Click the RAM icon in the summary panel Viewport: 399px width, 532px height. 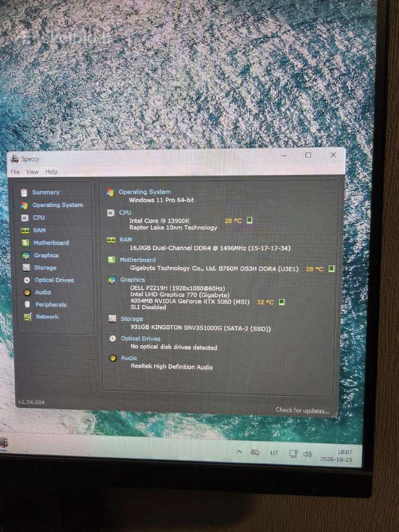(x=111, y=240)
